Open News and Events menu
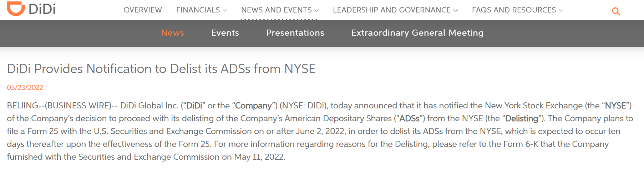The image size is (644, 169). coord(280,10)
